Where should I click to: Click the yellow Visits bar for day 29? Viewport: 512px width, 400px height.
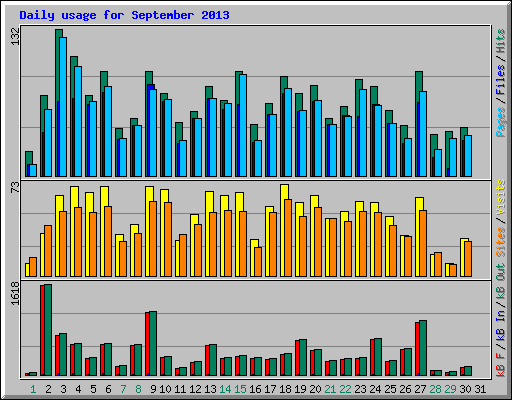click(448, 270)
